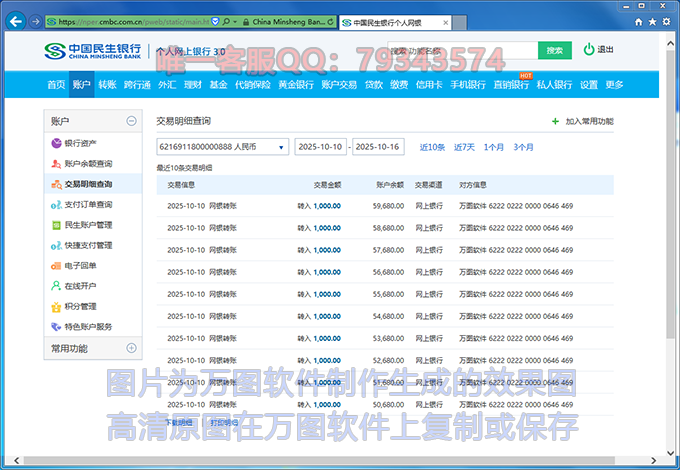Select the 3个月 quick range link
The height and width of the screenshot is (470, 680).
pos(523,147)
